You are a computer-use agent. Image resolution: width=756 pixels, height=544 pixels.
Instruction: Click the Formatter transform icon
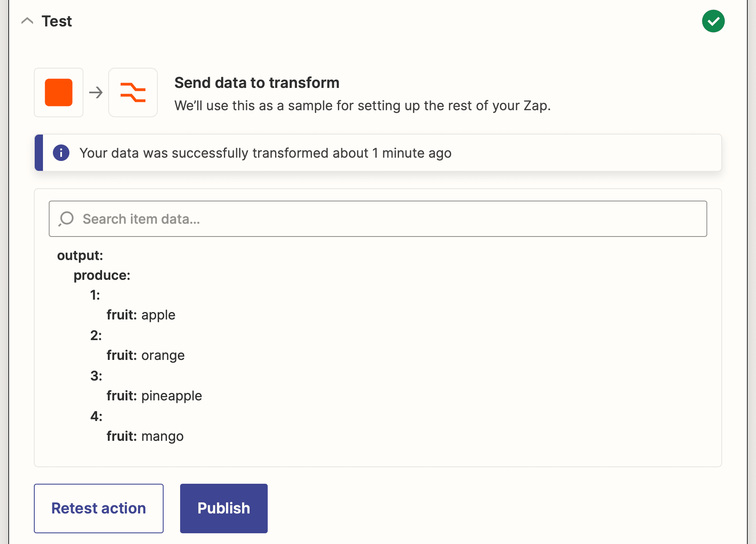133,92
